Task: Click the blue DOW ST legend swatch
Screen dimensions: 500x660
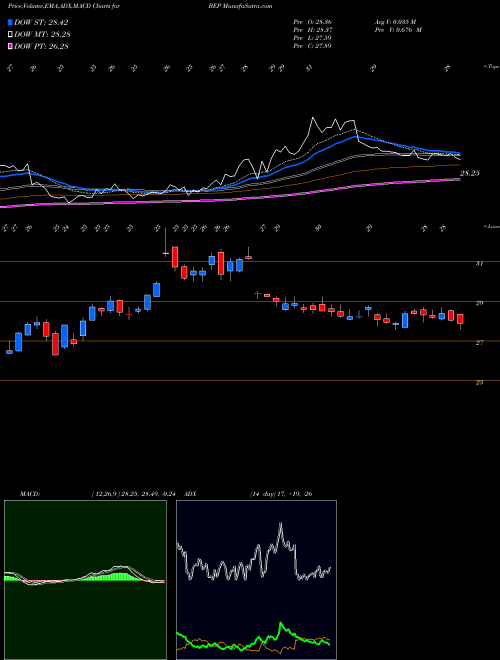Action: (11, 22)
